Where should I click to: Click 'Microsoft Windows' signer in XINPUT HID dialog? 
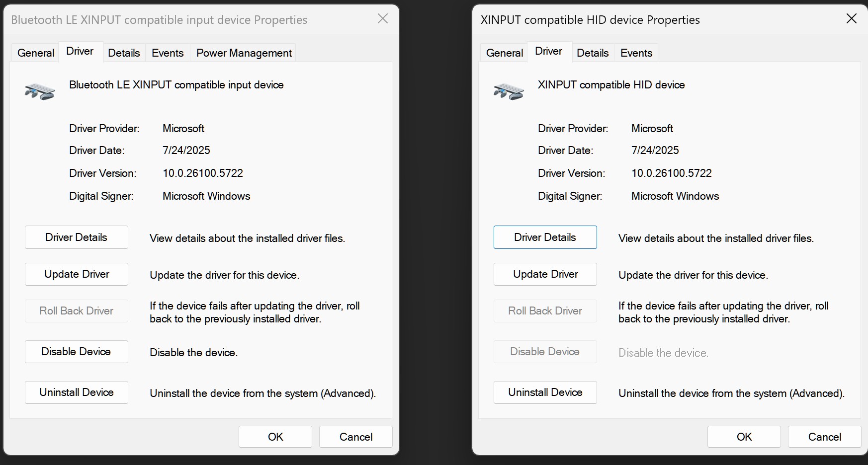(675, 196)
